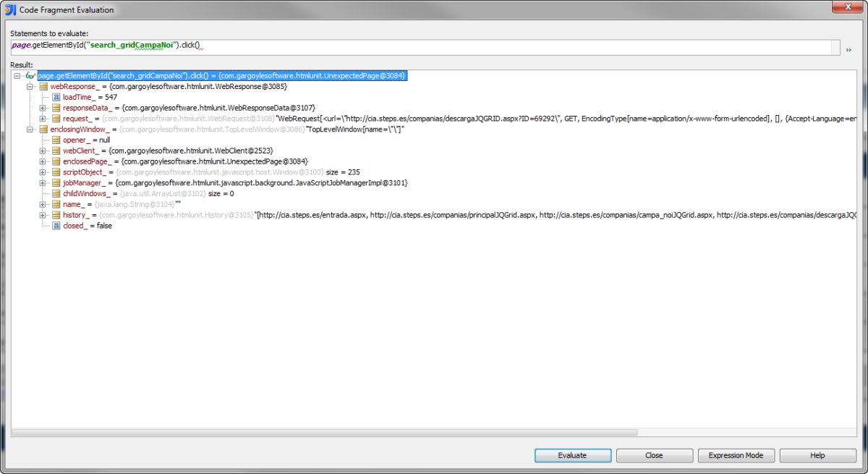Click the opener_ field icon
868x474 pixels.
[56, 140]
